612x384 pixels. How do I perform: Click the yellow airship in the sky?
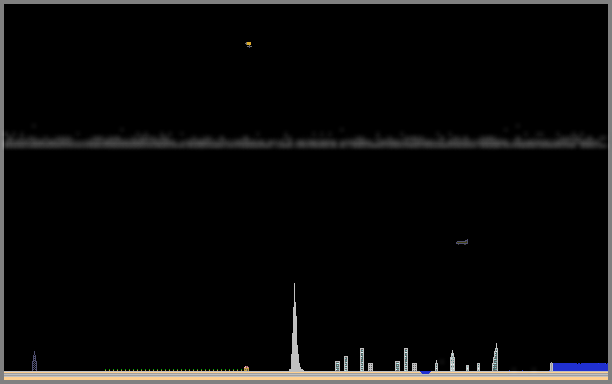point(249,44)
